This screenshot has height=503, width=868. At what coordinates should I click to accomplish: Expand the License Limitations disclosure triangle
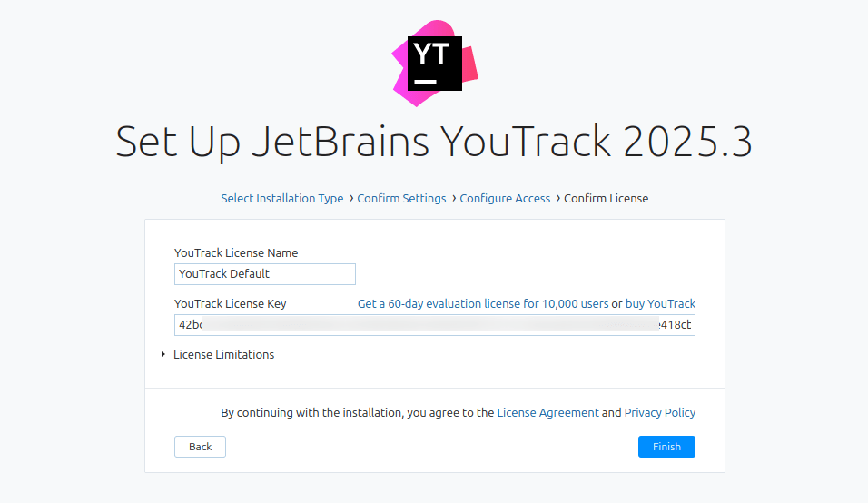[163, 355]
